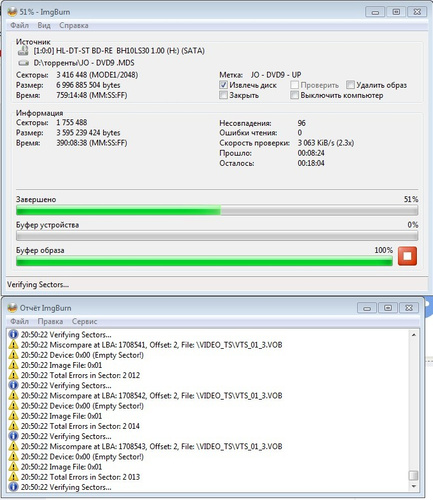Open the Сервис menu in the log window
Screen dimensions: 433x500
click(84, 321)
